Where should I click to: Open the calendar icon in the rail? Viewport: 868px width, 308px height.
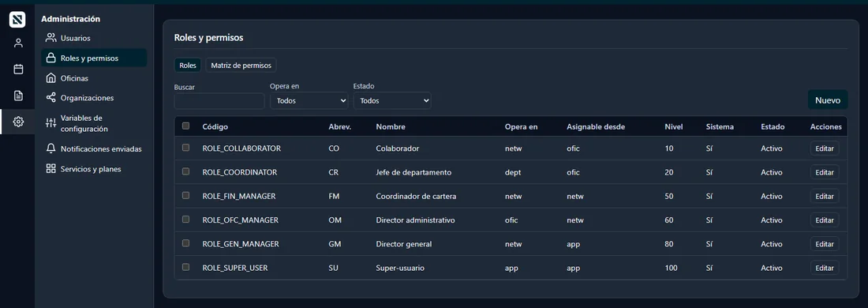pos(18,69)
